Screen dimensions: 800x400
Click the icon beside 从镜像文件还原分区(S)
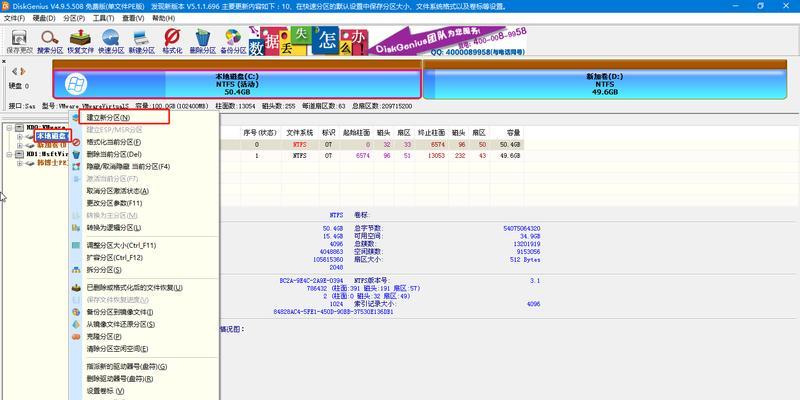point(76,324)
